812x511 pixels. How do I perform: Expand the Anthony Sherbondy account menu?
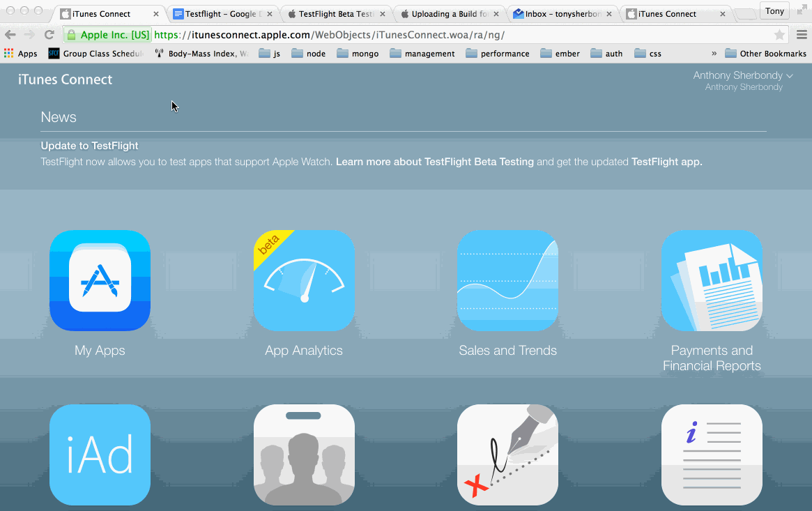(743, 75)
